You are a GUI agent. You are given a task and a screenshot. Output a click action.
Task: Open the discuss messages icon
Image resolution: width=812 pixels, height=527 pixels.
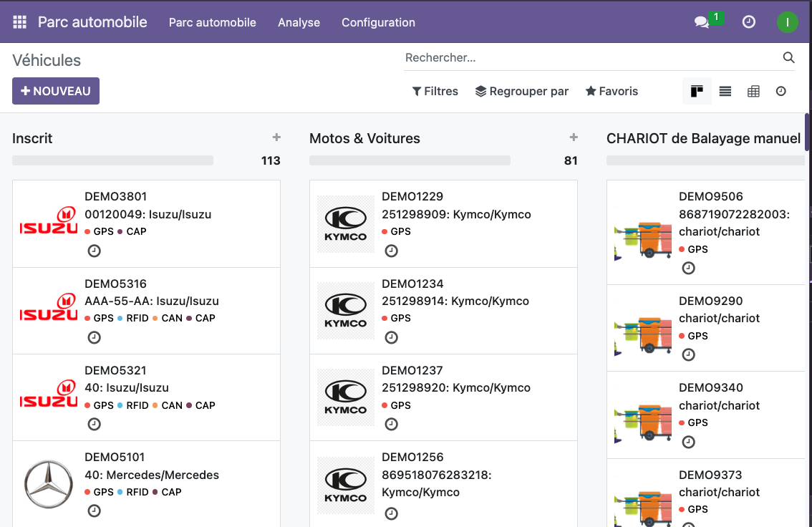pos(702,22)
